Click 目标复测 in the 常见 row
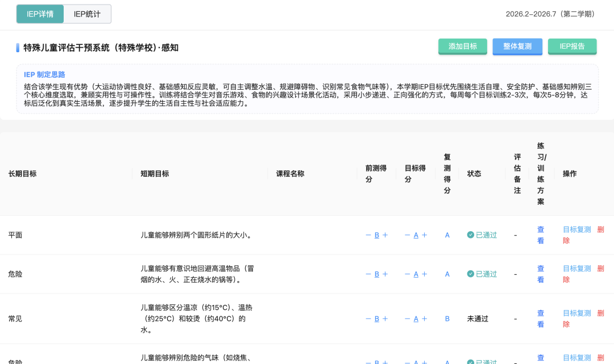The image size is (614, 364). pos(577,313)
